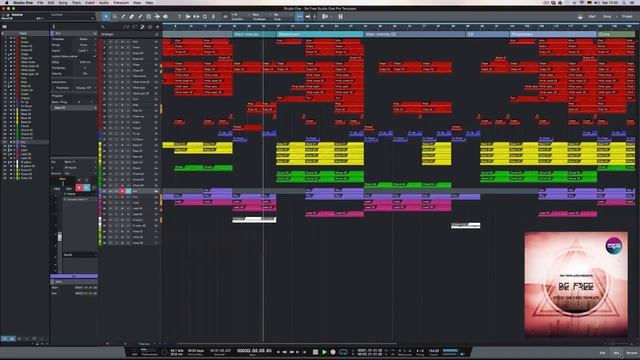Open the Track menu

pyautogui.click(x=76, y=2)
